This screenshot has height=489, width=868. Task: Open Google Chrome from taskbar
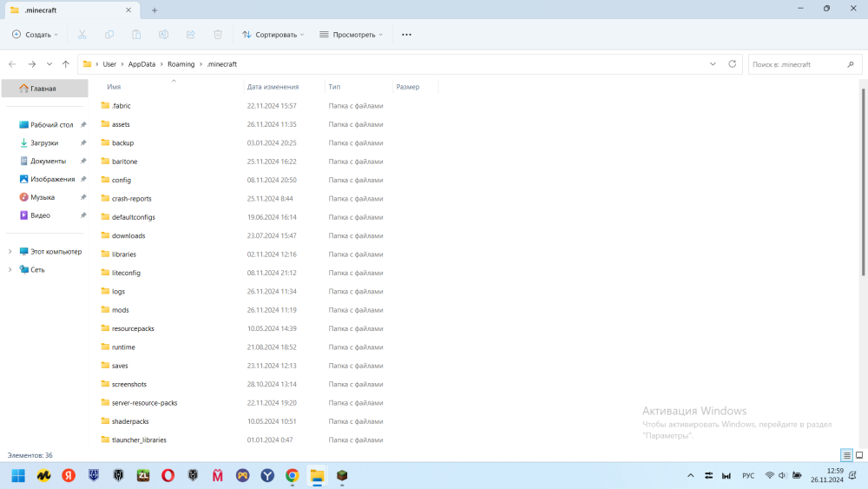(x=293, y=476)
